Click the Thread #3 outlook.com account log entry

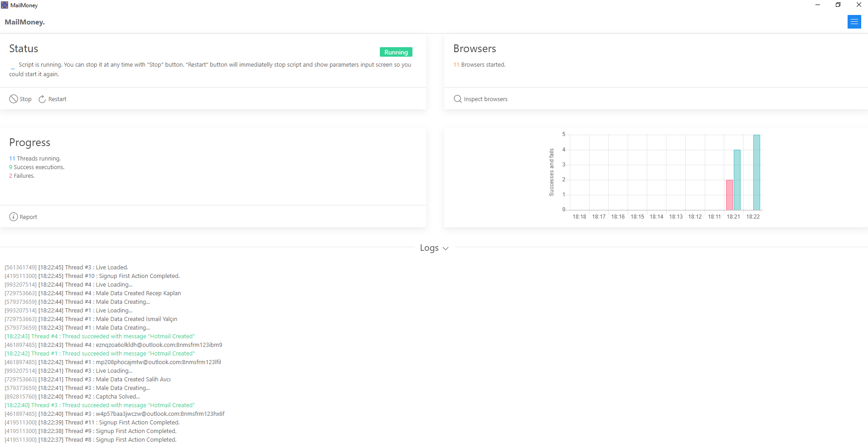pos(115,414)
